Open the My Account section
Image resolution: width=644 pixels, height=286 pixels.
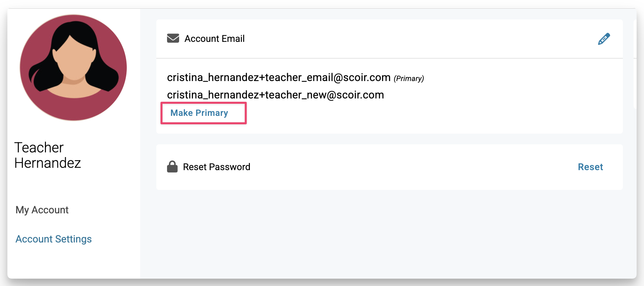42,210
